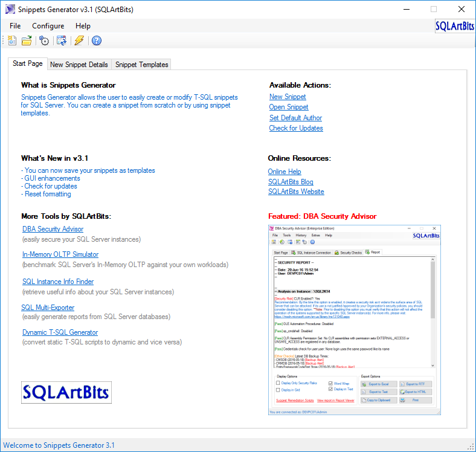Screen dimensions: 476x452
Task: Click the 'What is Snippets Generator' heading
Action: [68, 85]
